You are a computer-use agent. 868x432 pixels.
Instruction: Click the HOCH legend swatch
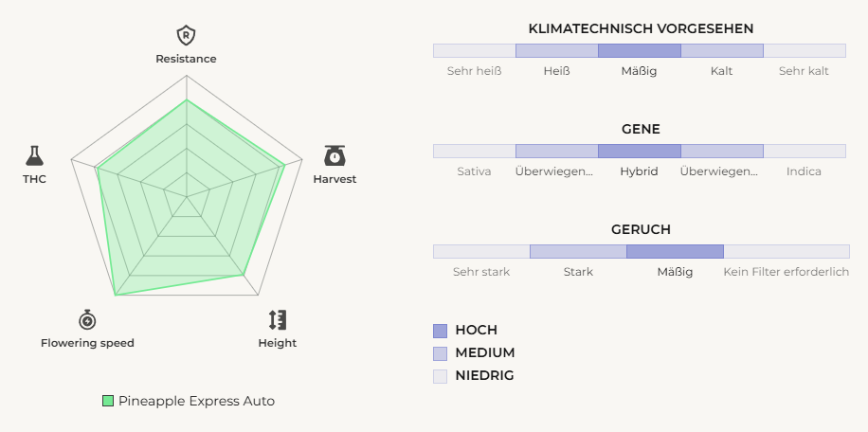pyautogui.click(x=440, y=331)
